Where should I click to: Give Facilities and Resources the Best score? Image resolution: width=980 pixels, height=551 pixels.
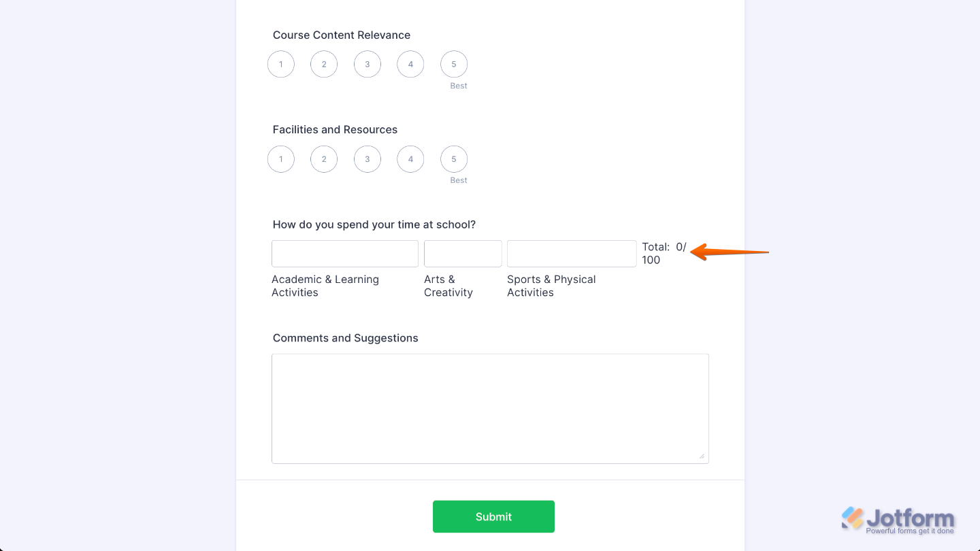[x=454, y=158]
